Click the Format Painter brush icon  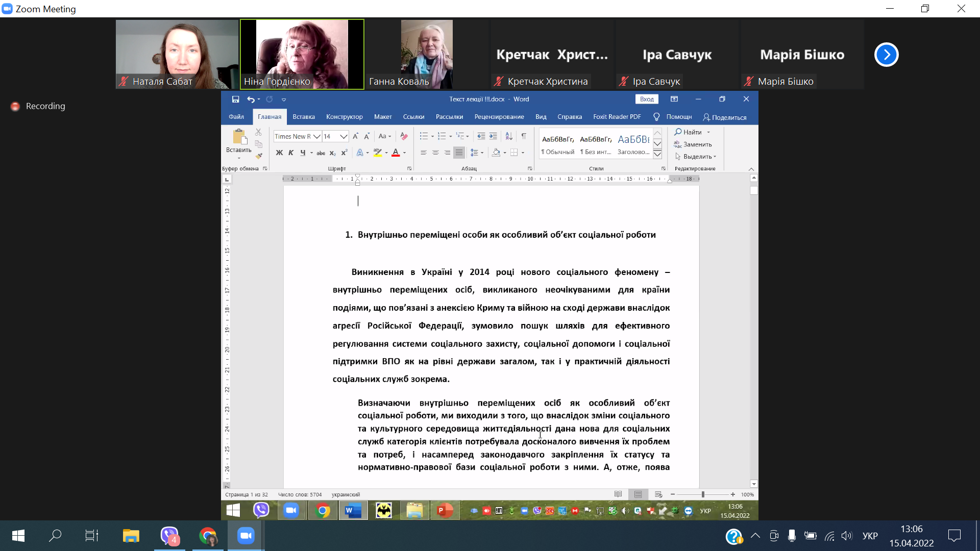259,156
